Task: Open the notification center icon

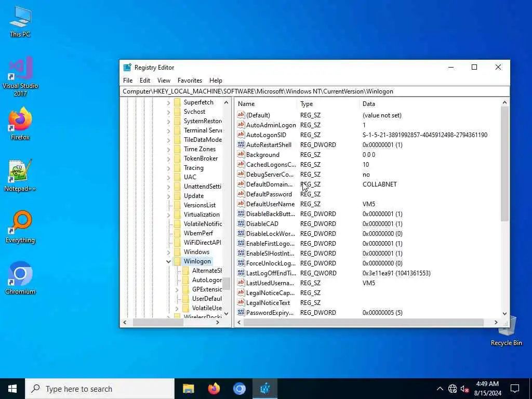Action: click(x=515, y=389)
